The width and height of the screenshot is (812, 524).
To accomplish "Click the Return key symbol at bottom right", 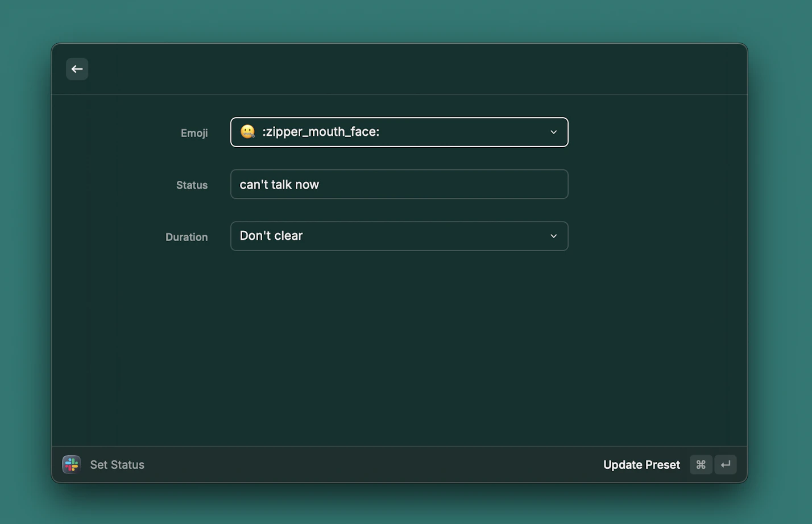I will [x=726, y=464].
